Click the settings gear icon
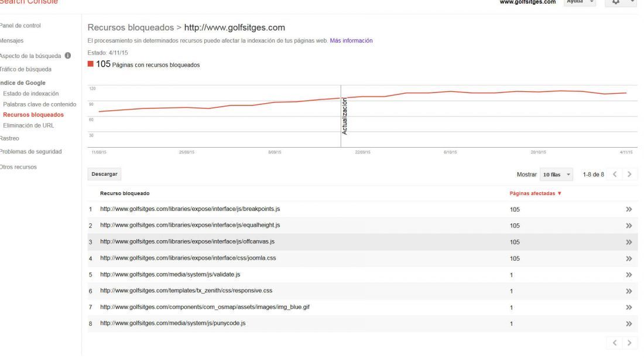The image size is (644, 358). point(616,2)
